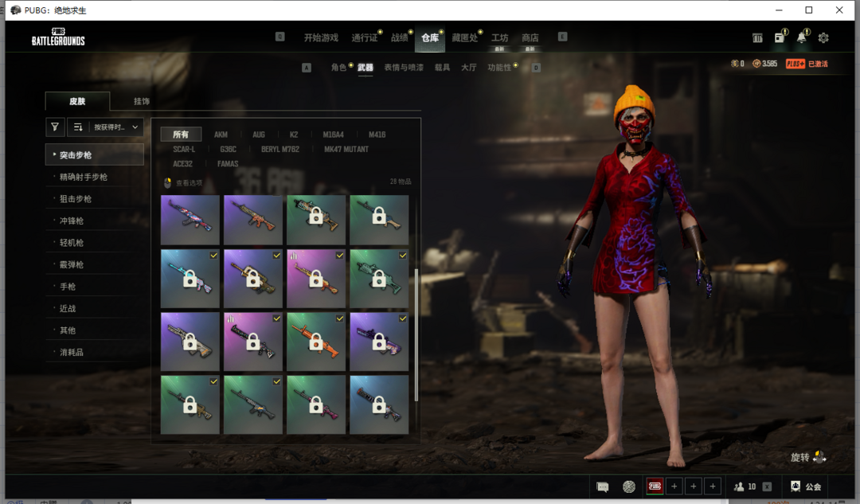This screenshot has height=504, width=860.
Task: Click the 查看选项 text
Action: coord(190,182)
